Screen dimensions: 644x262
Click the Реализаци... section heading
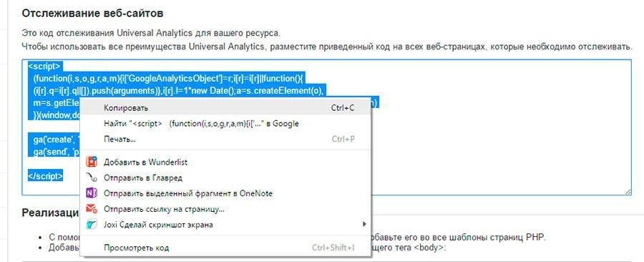coord(50,213)
